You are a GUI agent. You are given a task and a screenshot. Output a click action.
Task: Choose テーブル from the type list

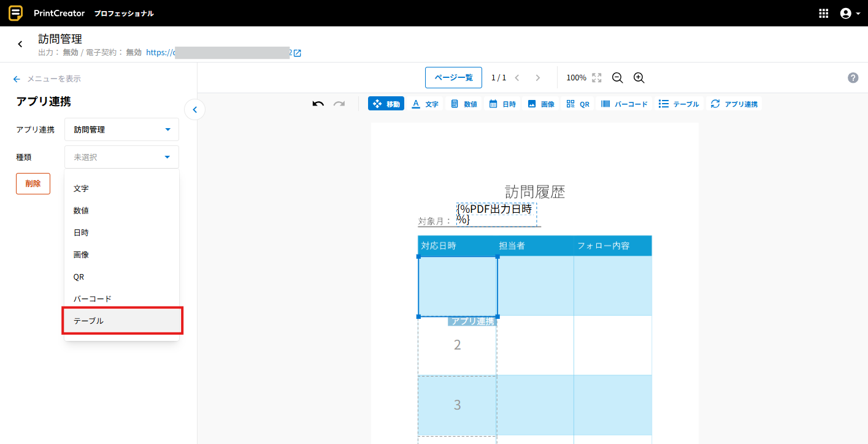pos(122,321)
